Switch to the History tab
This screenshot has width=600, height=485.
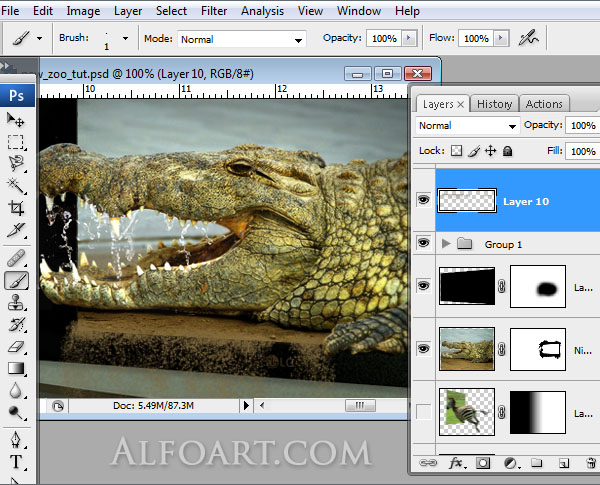tap(494, 104)
